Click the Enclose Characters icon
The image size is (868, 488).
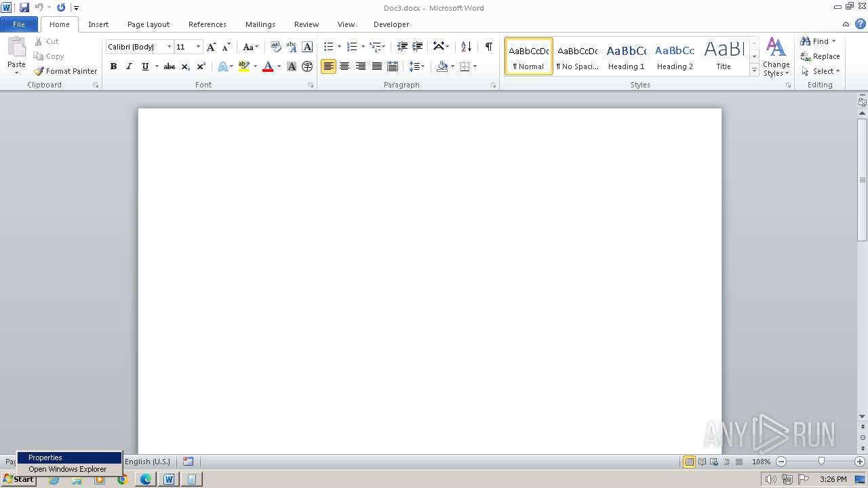tap(307, 66)
